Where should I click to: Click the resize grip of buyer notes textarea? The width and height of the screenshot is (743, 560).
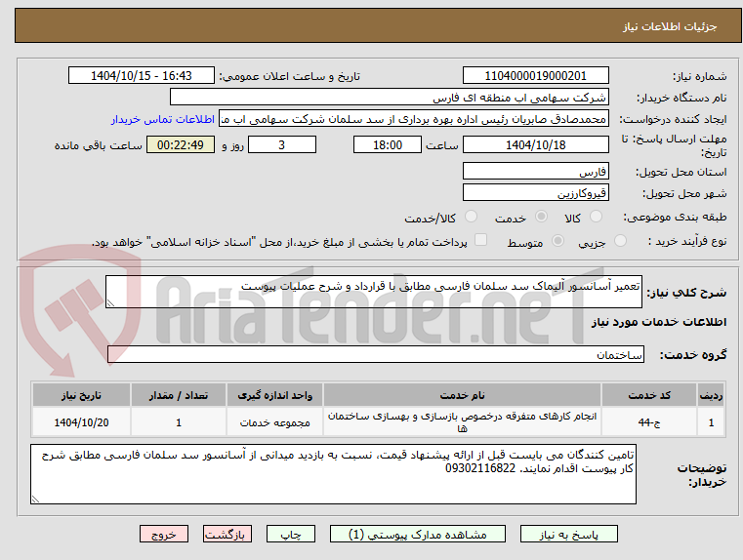[35, 499]
